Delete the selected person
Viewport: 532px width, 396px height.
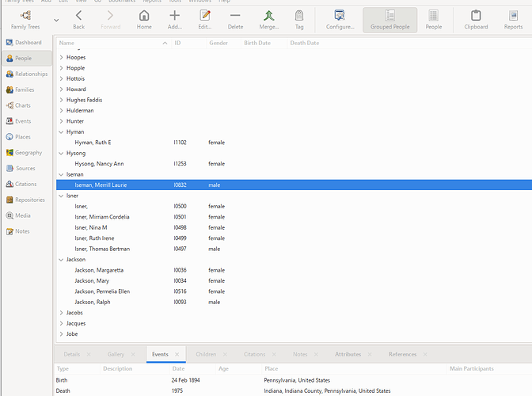pyautogui.click(x=235, y=20)
